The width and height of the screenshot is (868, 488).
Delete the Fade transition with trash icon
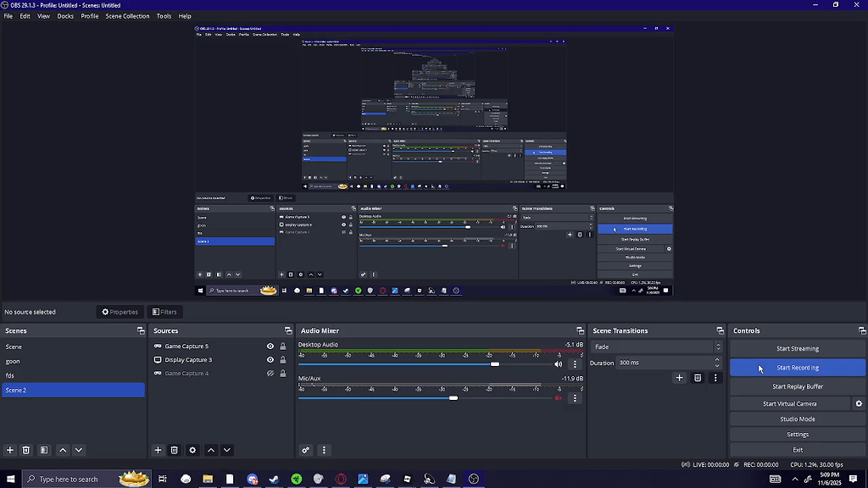697,377
